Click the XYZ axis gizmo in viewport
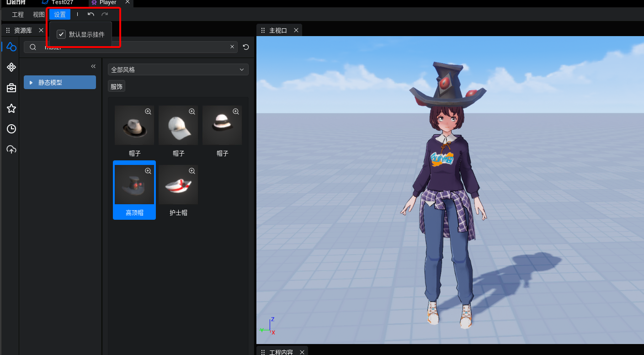Viewport: 644px width, 355px height. [267, 326]
